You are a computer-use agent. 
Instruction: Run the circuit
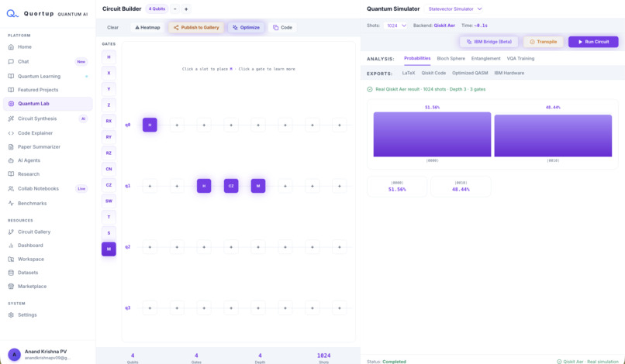pos(593,42)
